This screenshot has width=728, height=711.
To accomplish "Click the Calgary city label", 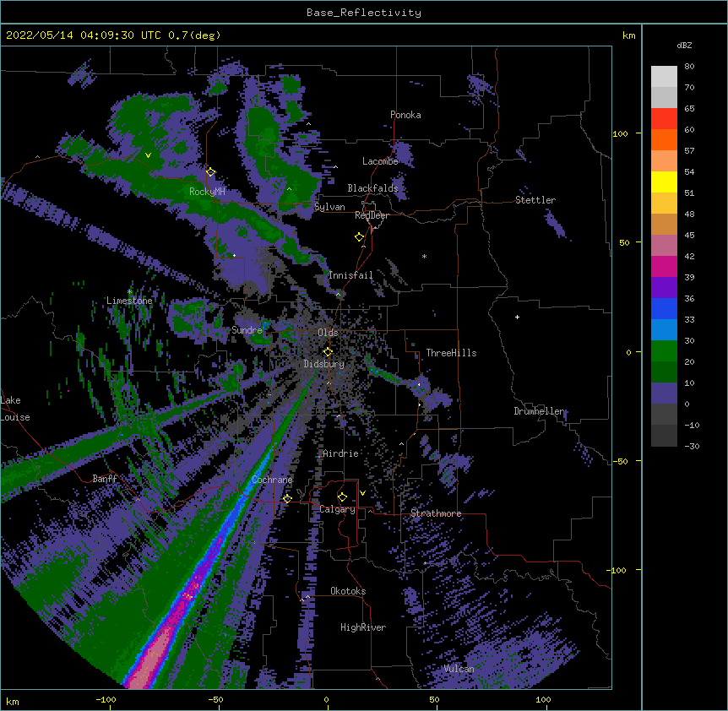I will [337, 509].
